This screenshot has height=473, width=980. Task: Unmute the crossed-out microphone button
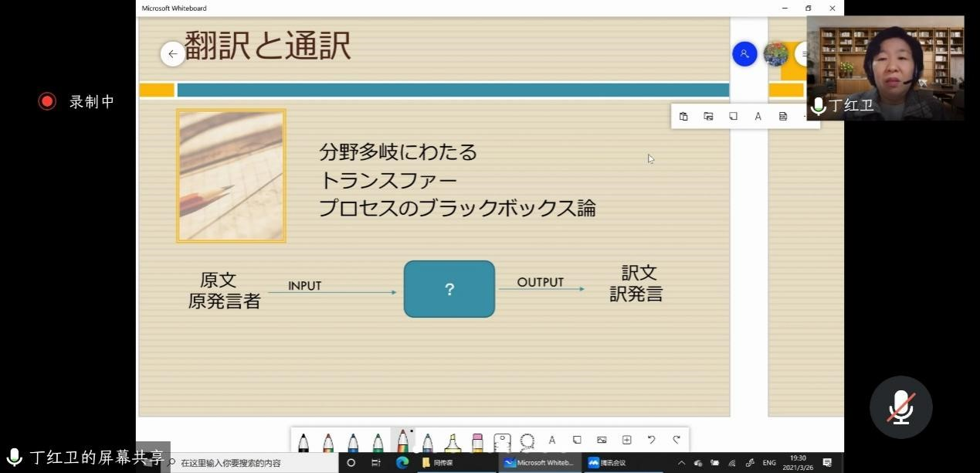tap(900, 407)
